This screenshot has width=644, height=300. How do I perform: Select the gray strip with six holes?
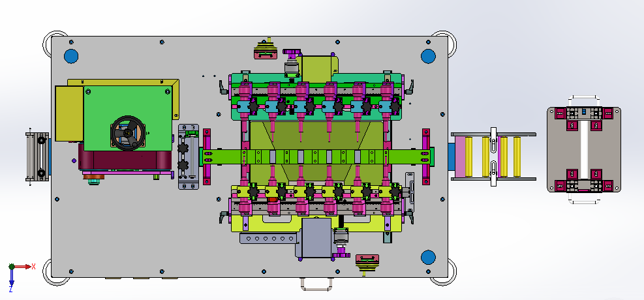coord(268,239)
